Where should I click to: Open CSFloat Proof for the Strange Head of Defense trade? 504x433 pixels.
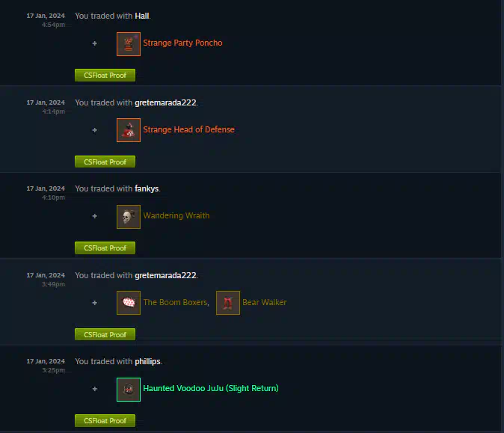(x=105, y=162)
